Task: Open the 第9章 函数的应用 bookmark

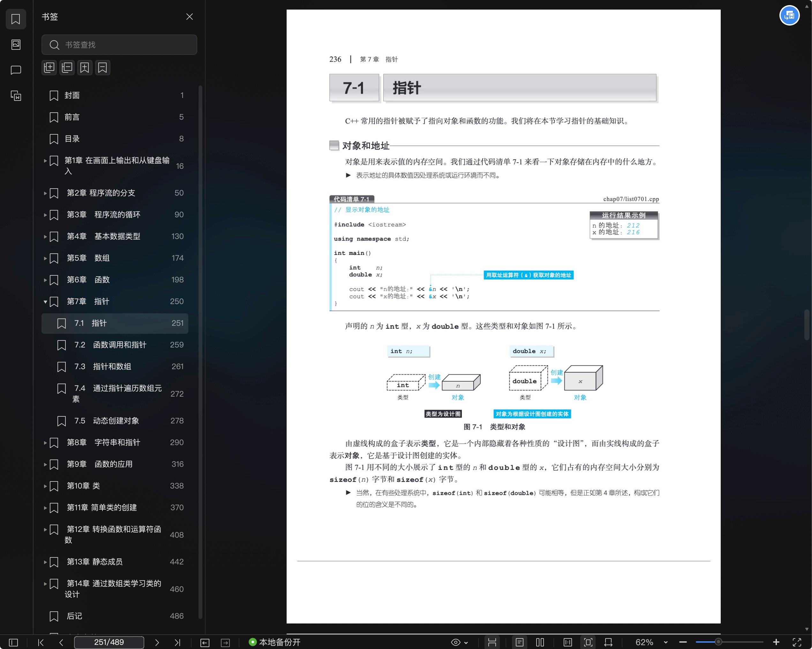Action: click(x=115, y=464)
